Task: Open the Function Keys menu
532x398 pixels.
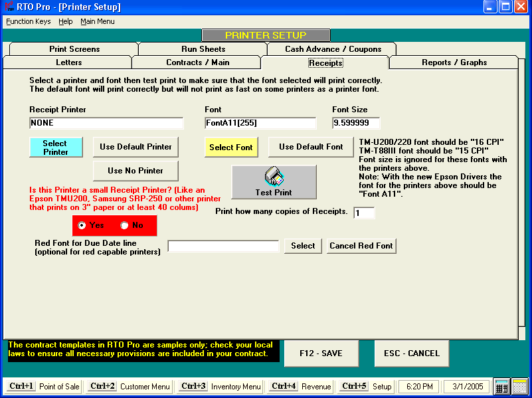Action: pyautogui.click(x=28, y=21)
